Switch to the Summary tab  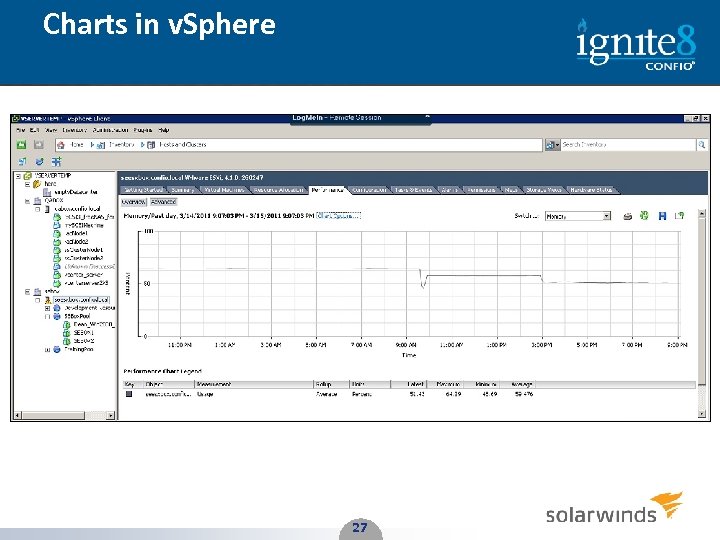point(183,190)
